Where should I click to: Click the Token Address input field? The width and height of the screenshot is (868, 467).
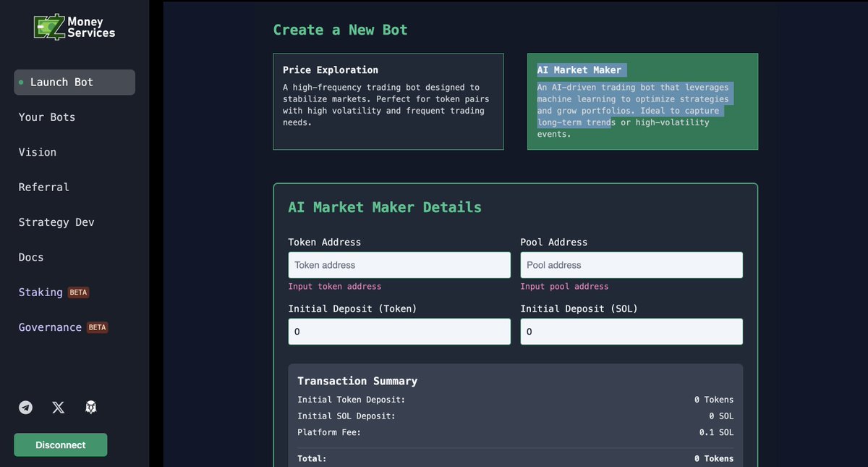tap(399, 264)
